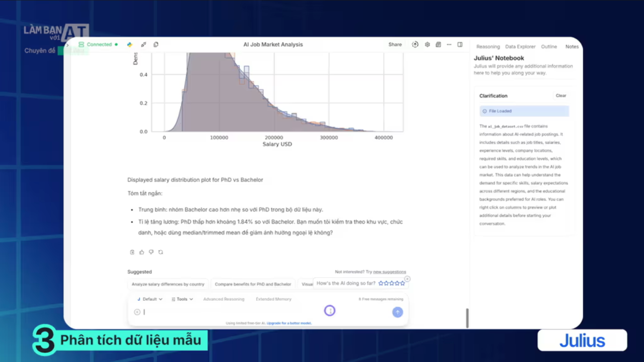Image resolution: width=644 pixels, height=362 pixels.
Task: Open the Default model dropdown
Action: 150,299
